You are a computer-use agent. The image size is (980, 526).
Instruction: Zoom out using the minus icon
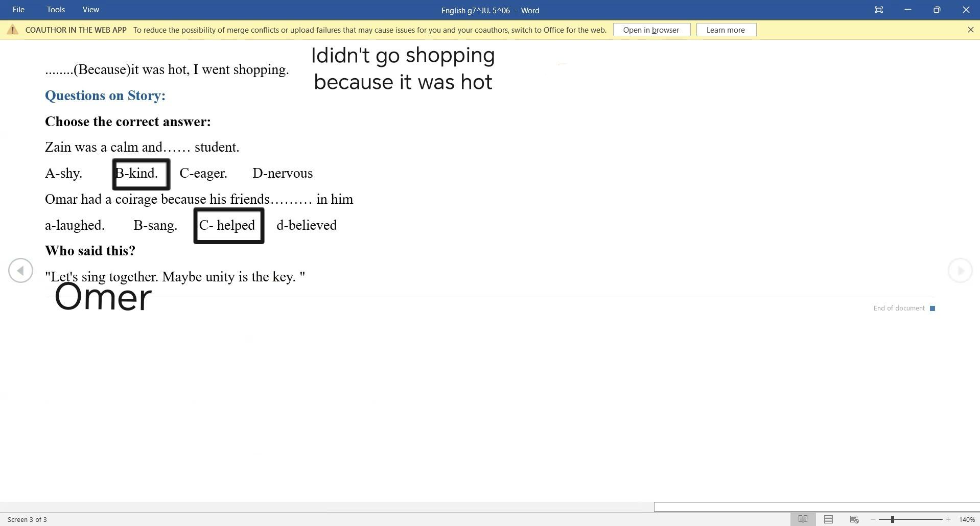pyautogui.click(x=873, y=519)
